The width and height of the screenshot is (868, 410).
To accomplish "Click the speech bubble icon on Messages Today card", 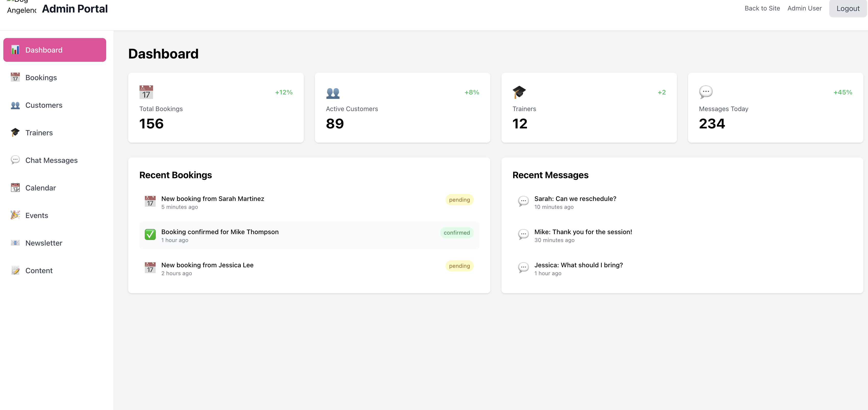I will pos(706,92).
